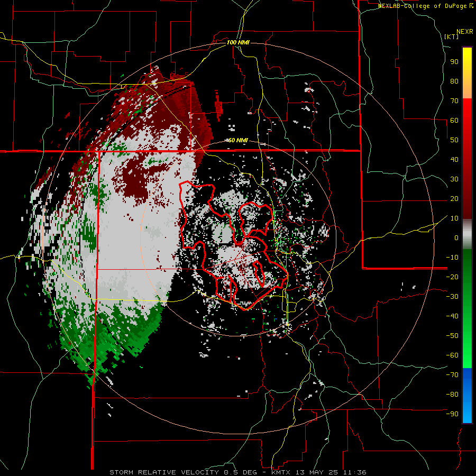The height and width of the screenshot is (476, 476).
Task: Click the -20 value on the velocity scale
Action: coord(452,277)
